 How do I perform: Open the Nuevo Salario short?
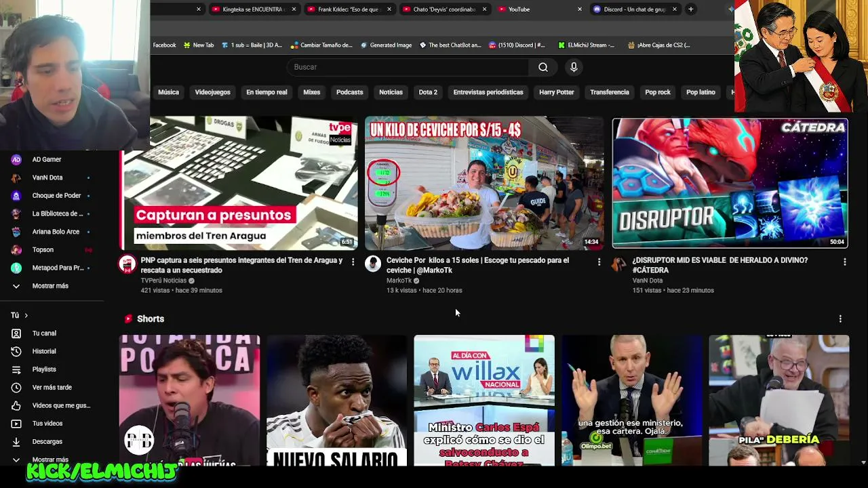pyautogui.click(x=336, y=401)
